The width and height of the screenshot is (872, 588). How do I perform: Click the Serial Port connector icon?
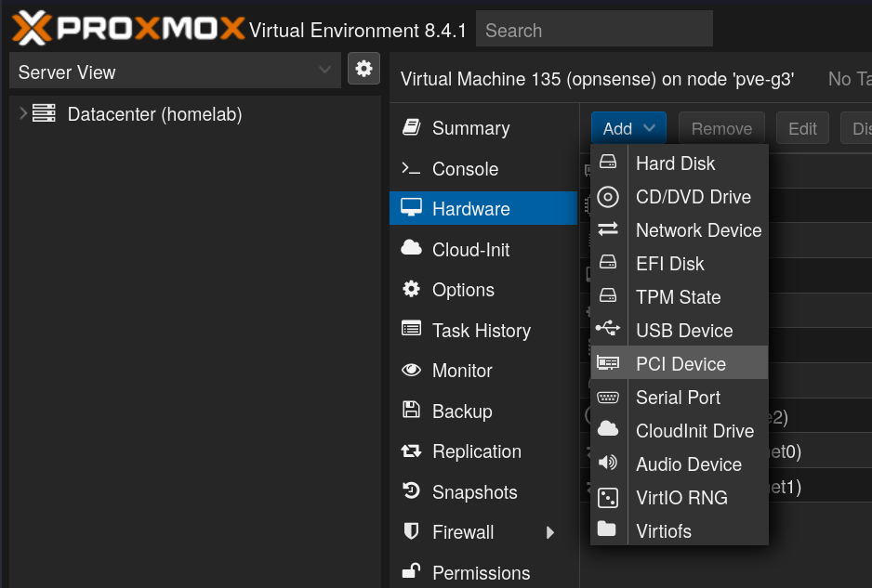[x=608, y=398]
